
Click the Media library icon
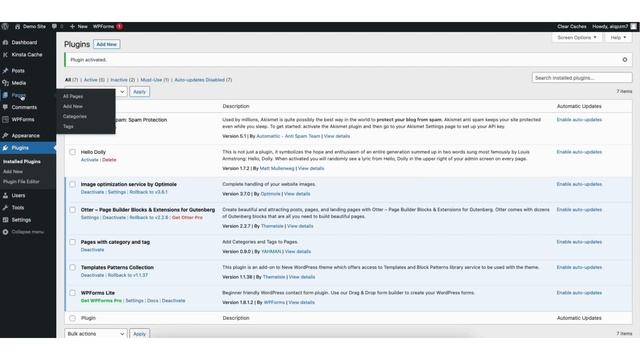5,83
